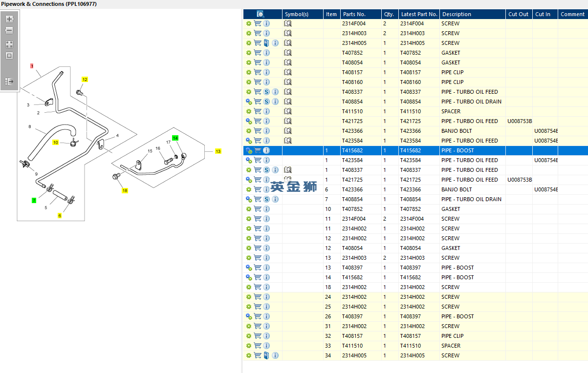This screenshot has height=373, width=588.
Task: Click the single-square fit view icon
Action: click(x=9, y=56)
